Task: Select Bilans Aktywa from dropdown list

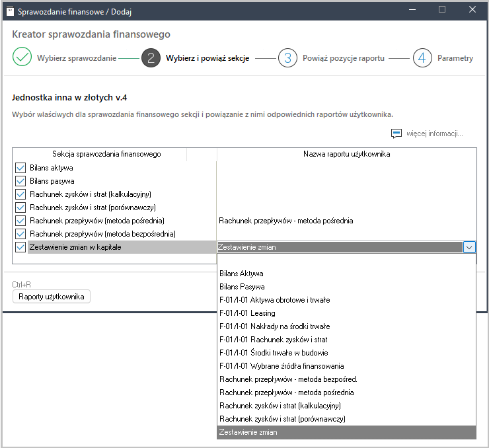Action: [x=241, y=274]
